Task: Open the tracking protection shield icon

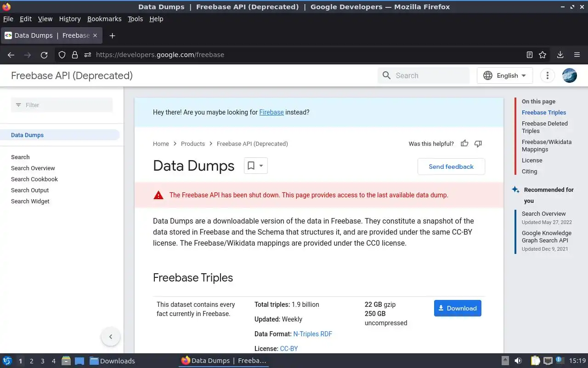Action: (62, 55)
